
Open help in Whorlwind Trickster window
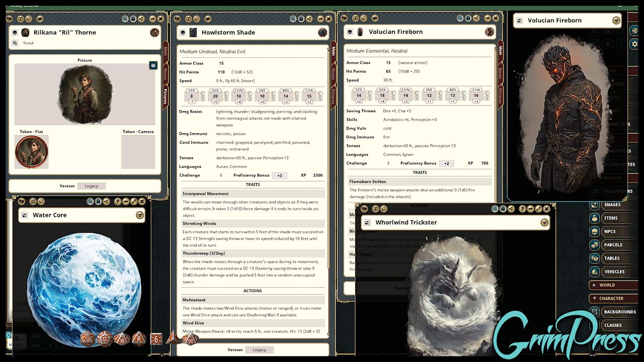click(x=523, y=209)
